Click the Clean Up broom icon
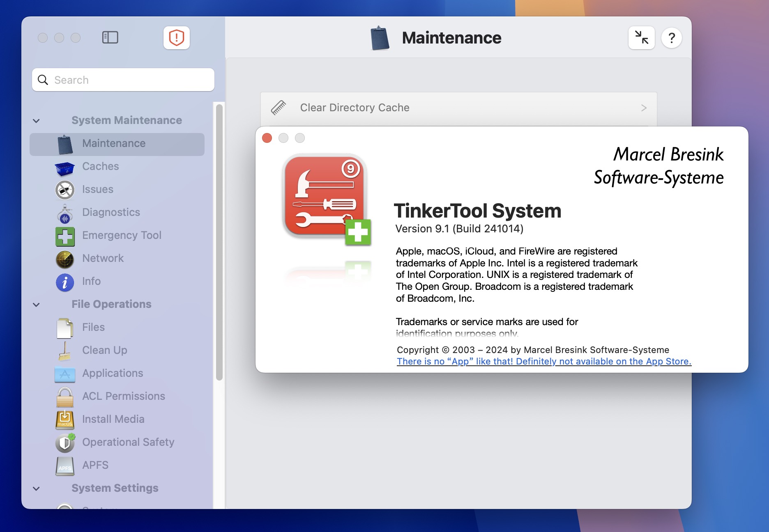Viewport: 769px width, 532px height. (65, 351)
